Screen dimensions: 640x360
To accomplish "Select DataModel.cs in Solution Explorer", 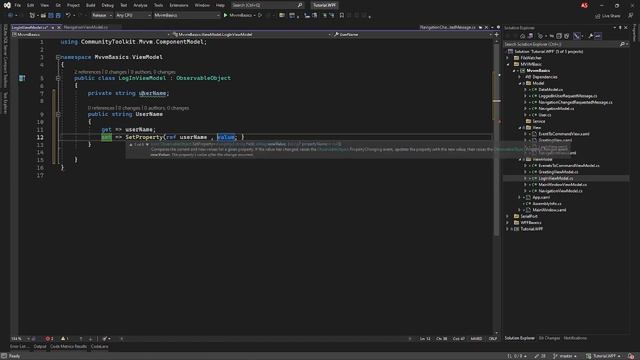I will (x=550, y=89).
